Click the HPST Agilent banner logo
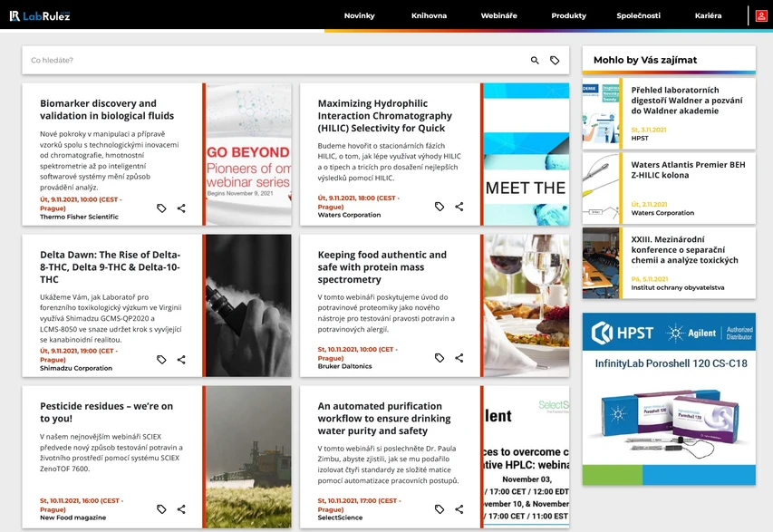Viewport: 773px width, 532px height. pos(669,332)
